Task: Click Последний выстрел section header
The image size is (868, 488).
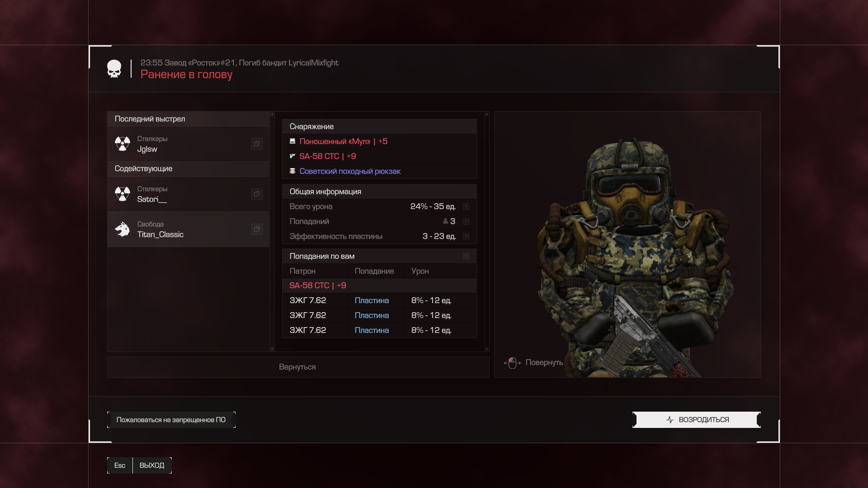Action: point(189,119)
